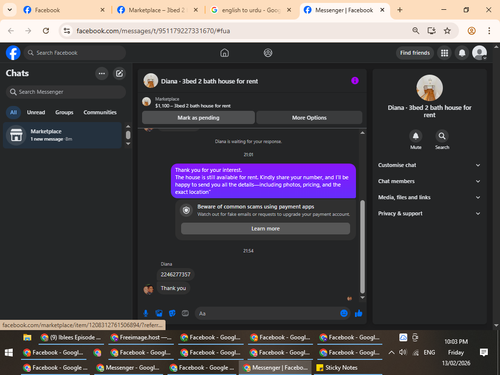Select the Communities chats filter

pos(100,112)
